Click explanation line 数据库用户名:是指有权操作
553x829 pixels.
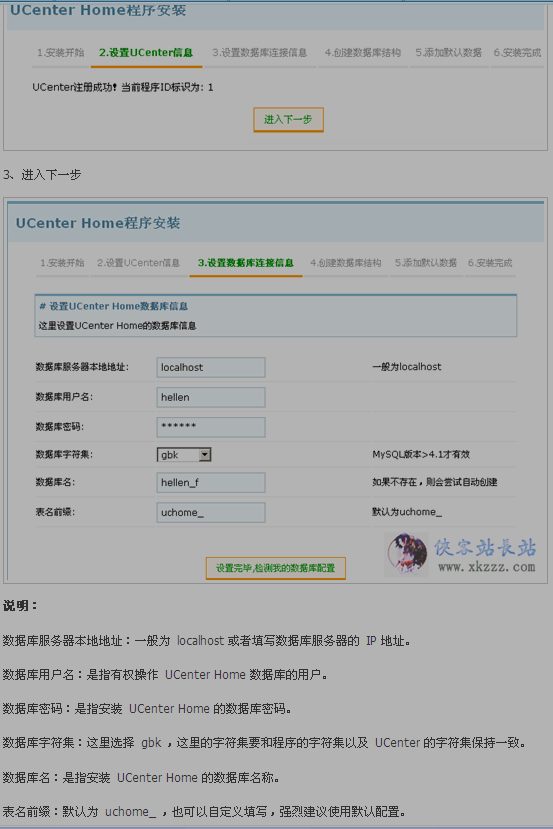[165, 675]
